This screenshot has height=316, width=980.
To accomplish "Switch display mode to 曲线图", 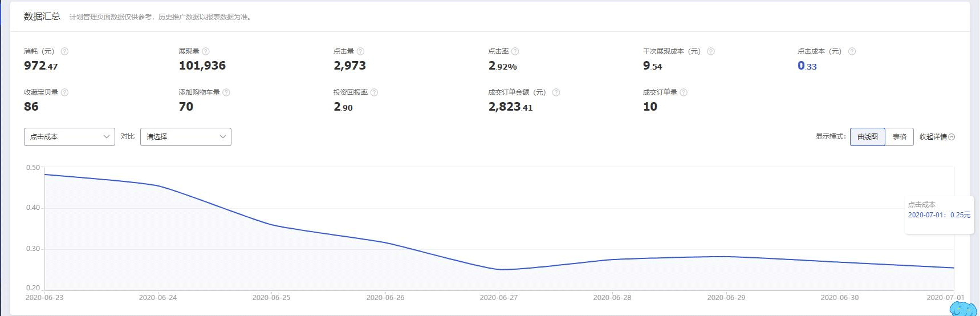I will [x=867, y=137].
